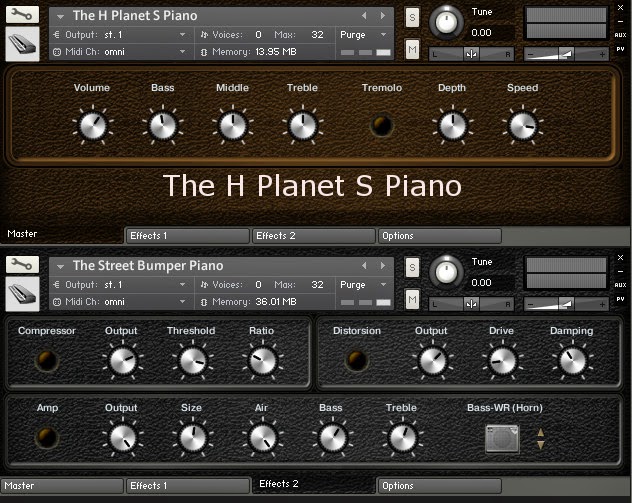Screen dimensions: 632x503
Task: Switch to Effects 1 tab of Street Bumper Piano
Action: pos(187,486)
